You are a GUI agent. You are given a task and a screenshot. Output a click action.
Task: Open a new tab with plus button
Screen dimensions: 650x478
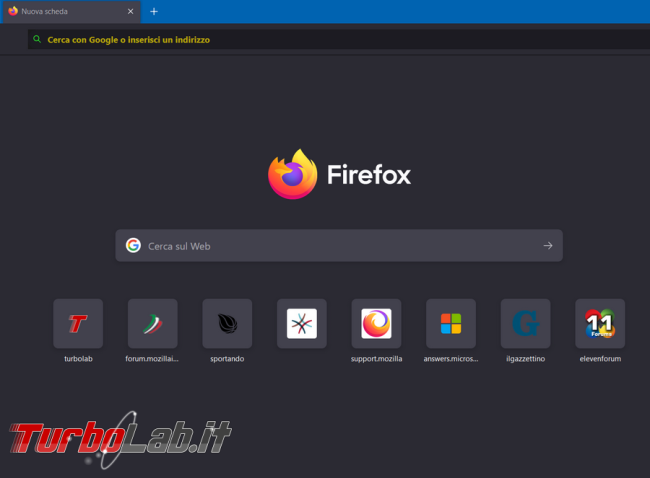tap(154, 12)
